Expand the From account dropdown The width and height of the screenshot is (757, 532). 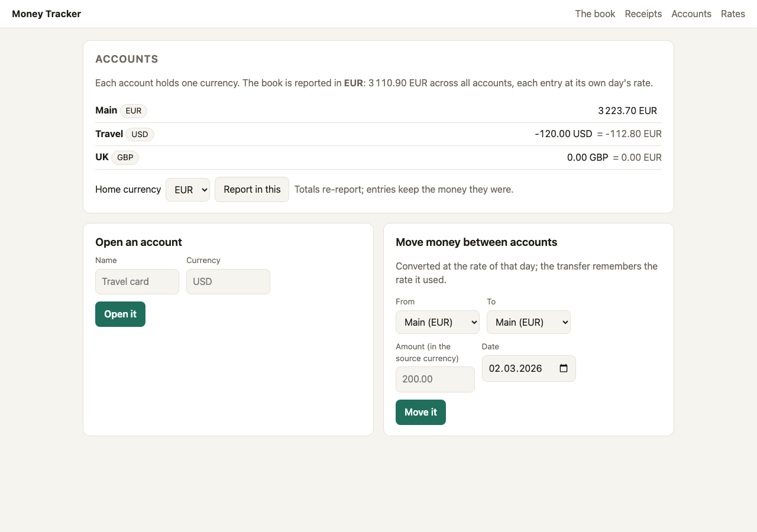(x=438, y=322)
